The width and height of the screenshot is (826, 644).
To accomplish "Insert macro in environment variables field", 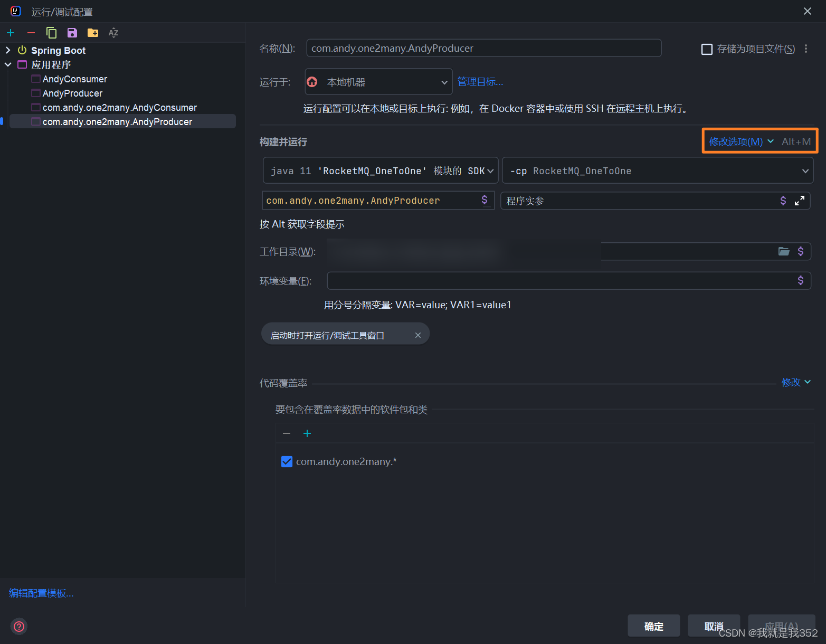I will (801, 280).
